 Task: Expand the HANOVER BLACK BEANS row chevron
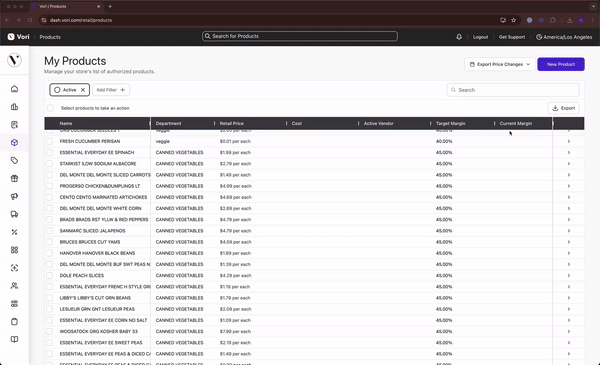[569, 253]
